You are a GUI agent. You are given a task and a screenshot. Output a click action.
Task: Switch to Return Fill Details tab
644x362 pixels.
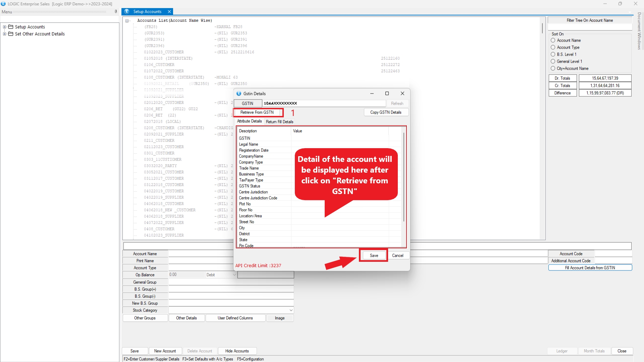(x=279, y=122)
